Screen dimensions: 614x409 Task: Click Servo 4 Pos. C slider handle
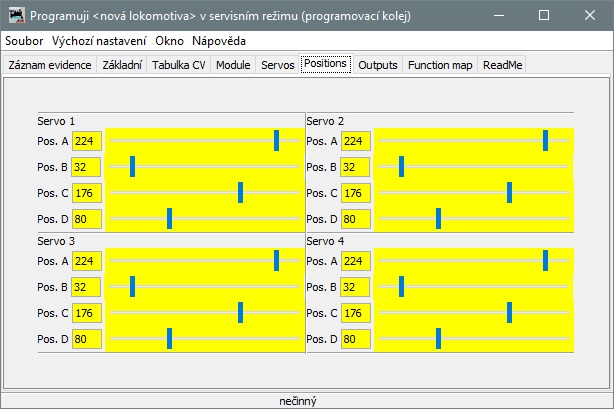click(x=509, y=313)
